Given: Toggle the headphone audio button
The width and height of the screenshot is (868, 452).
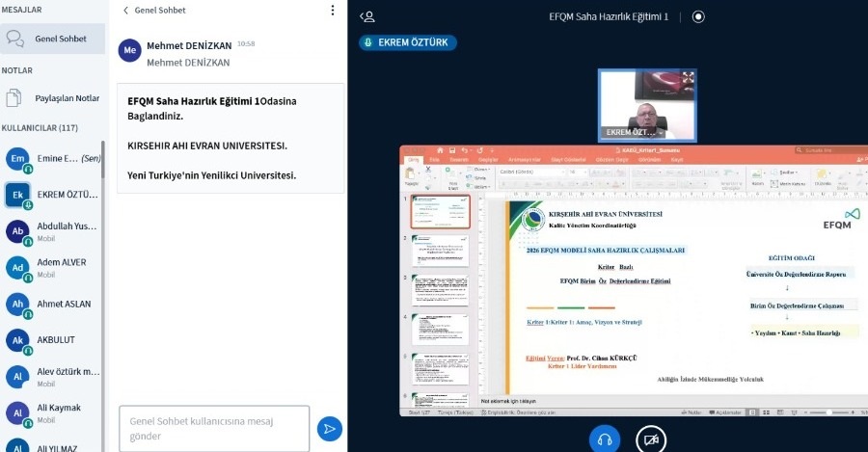Looking at the screenshot, I should point(605,439).
